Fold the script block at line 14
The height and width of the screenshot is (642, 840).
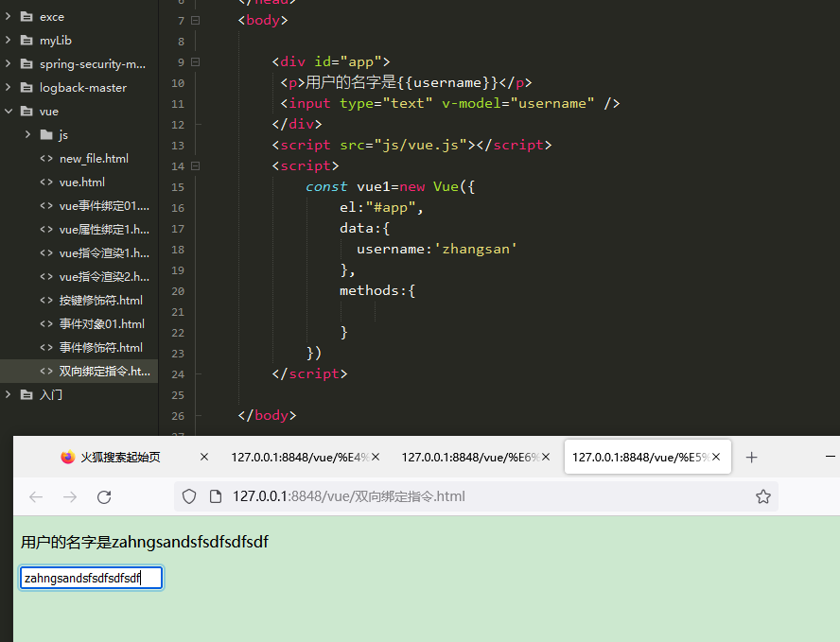coord(196,166)
